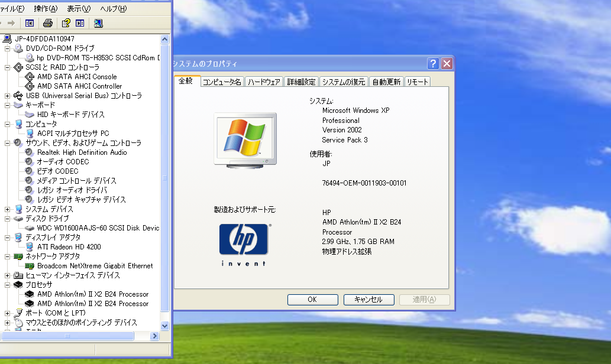Select ACPI マルチプロセッサ PC entry

[x=73, y=134]
